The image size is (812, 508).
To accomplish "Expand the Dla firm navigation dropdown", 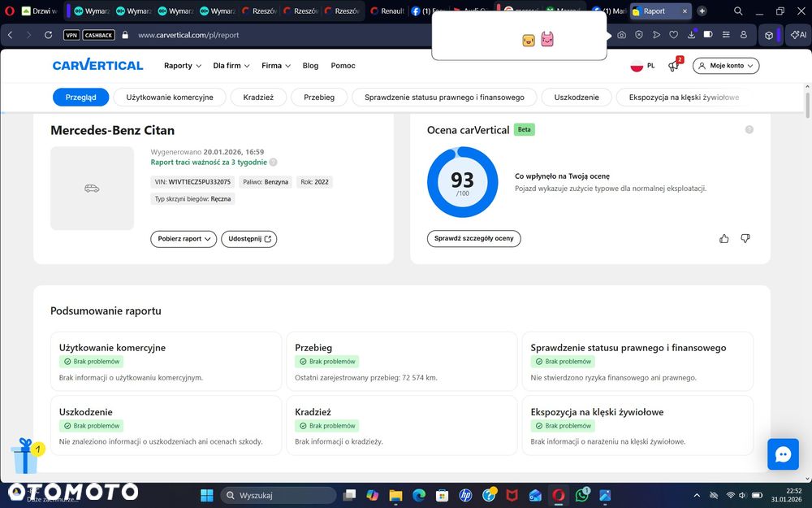I will coord(231,66).
